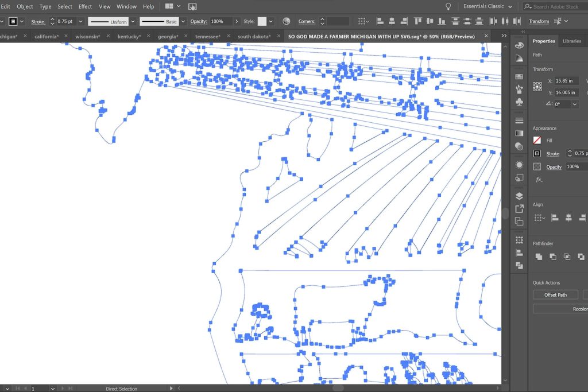Viewport: 588px width, 392px height.
Task: Click Pathfinder Unite shape mode icon
Action: (x=539, y=257)
